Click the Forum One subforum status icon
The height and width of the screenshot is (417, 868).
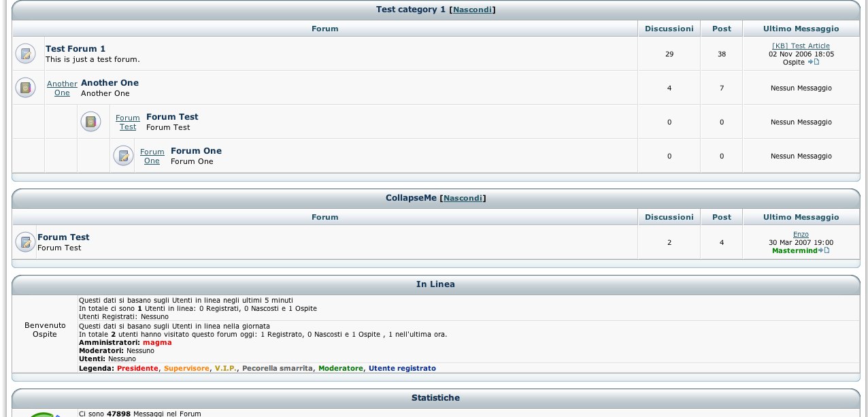[123, 156]
